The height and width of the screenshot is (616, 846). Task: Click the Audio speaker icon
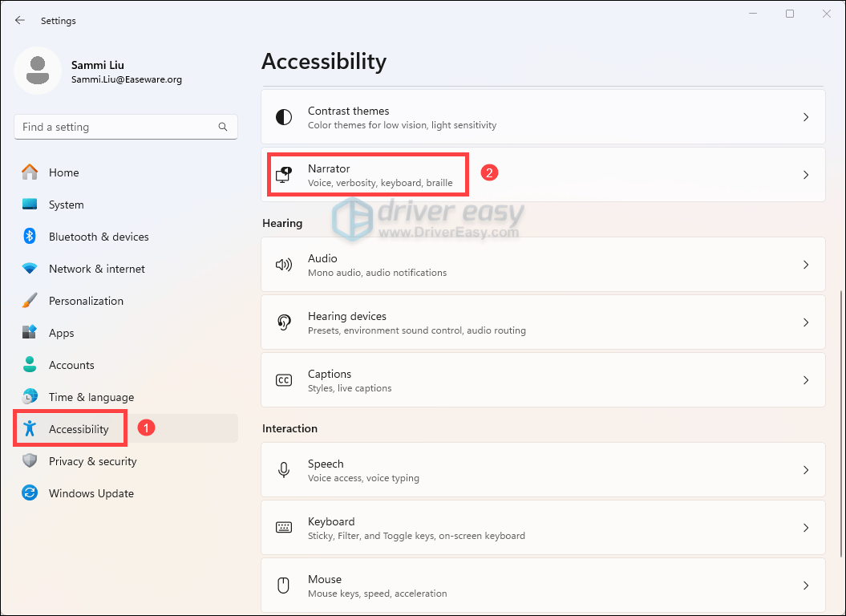284,265
